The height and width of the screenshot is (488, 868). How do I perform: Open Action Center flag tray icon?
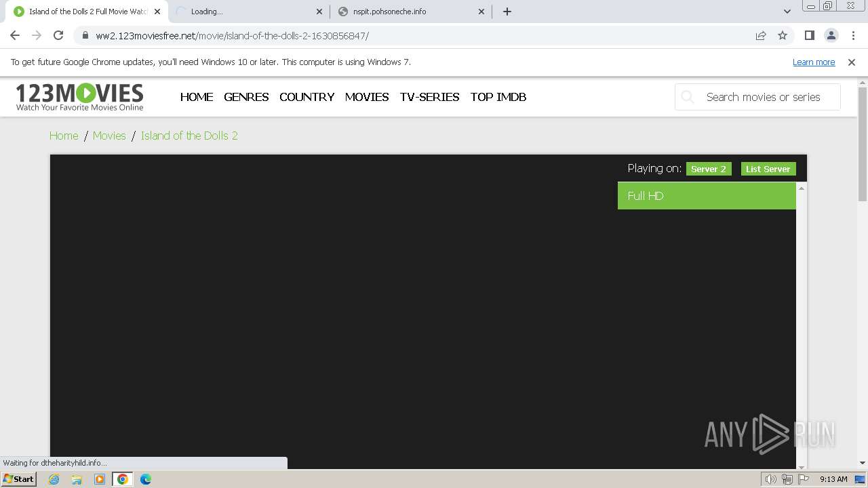[804, 479]
